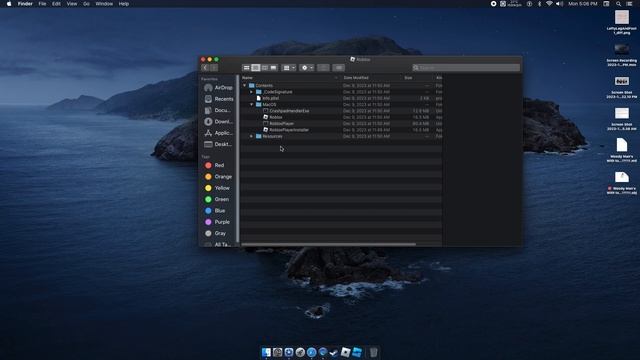
Task: Click the clock in menu bar
Action: click(x=582, y=4)
